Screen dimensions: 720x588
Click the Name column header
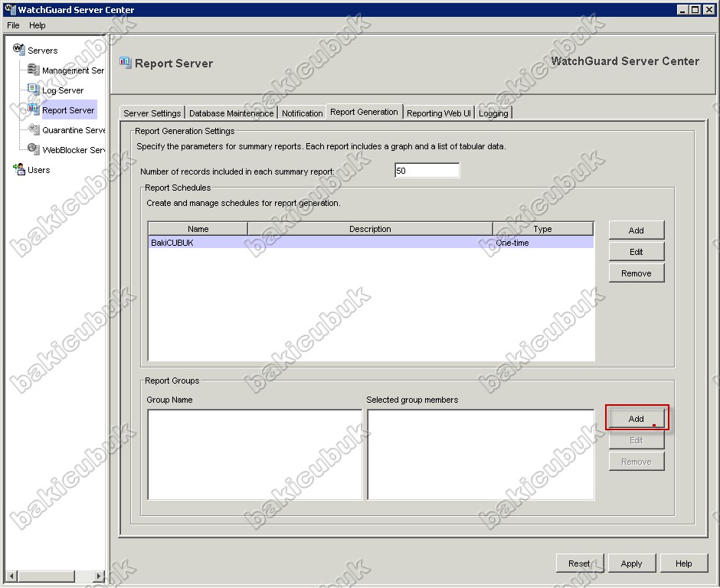pyautogui.click(x=198, y=229)
